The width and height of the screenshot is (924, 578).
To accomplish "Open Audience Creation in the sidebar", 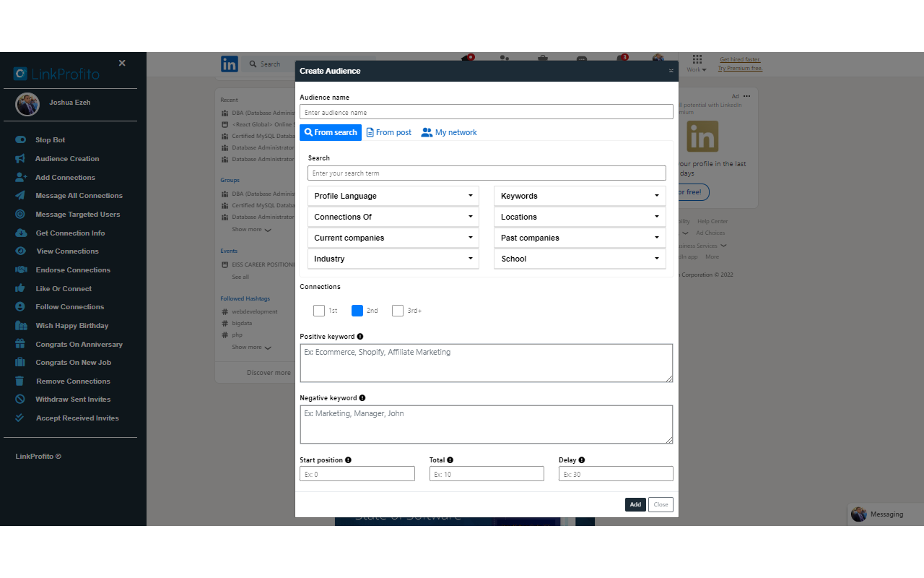I will [x=68, y=159].
